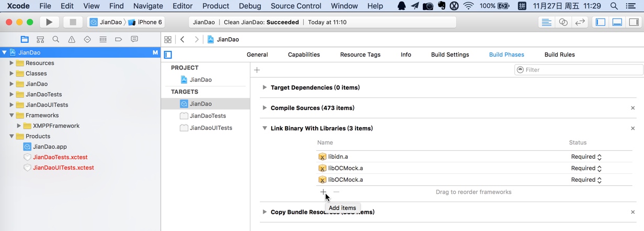Switch to the Assistant editor

coord(563,22)
